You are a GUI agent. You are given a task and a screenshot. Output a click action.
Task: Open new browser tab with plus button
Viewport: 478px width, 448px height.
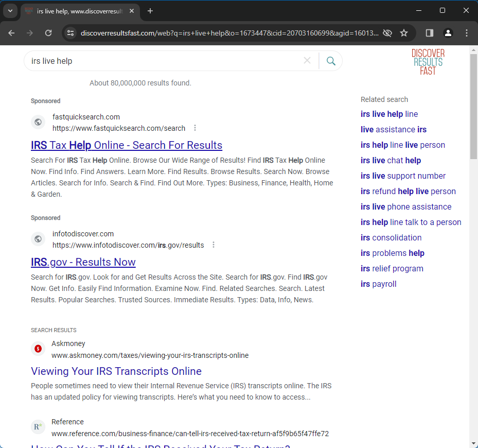pos(150,11)
